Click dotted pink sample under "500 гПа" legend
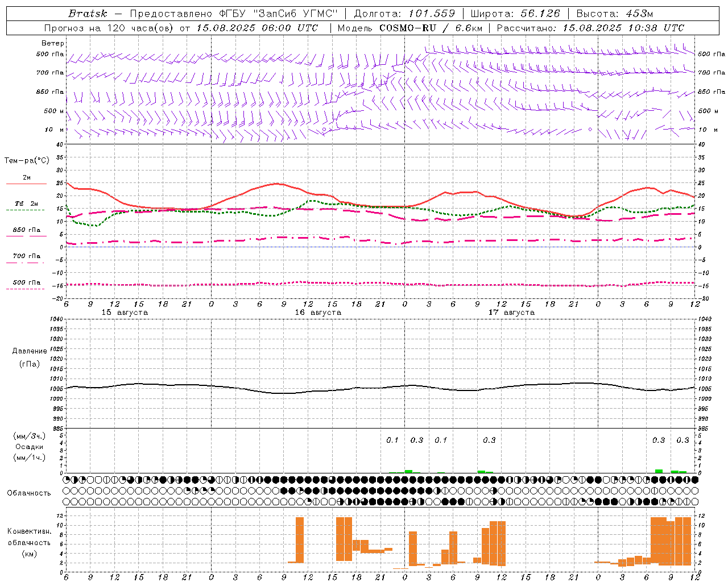Image resolution: width=728 pixels, height=582 pixels. click(26, 289)
